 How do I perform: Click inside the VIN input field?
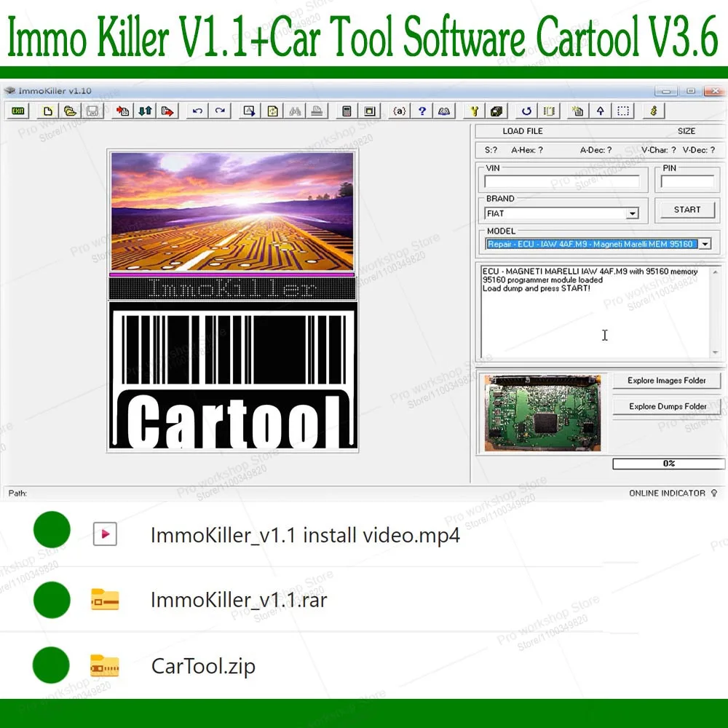pyautogui.click(x=562, y=181)
